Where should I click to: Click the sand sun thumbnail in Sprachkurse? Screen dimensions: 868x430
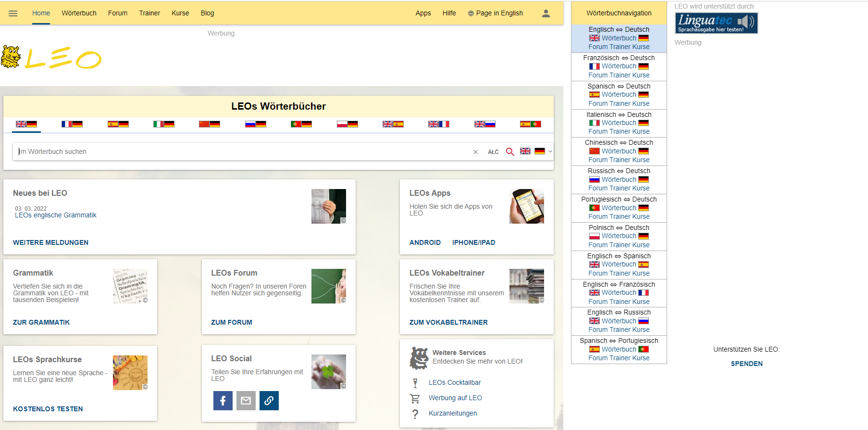pos(130,373)
